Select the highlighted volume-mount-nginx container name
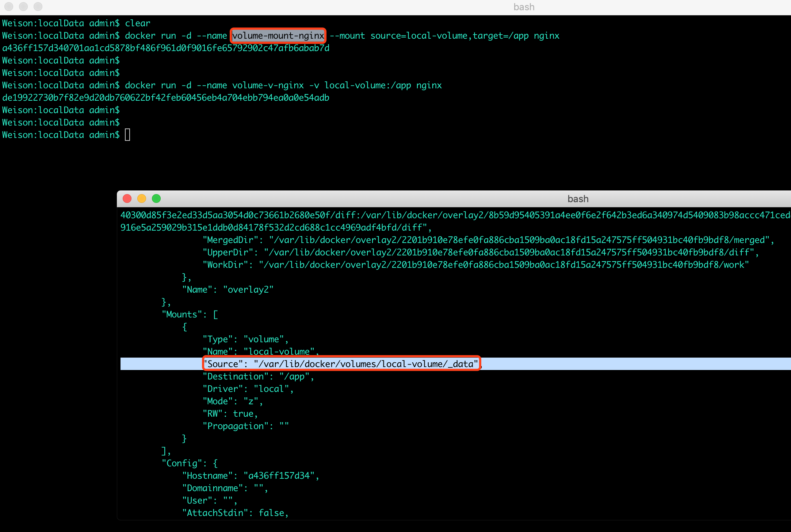 point(278,36)
